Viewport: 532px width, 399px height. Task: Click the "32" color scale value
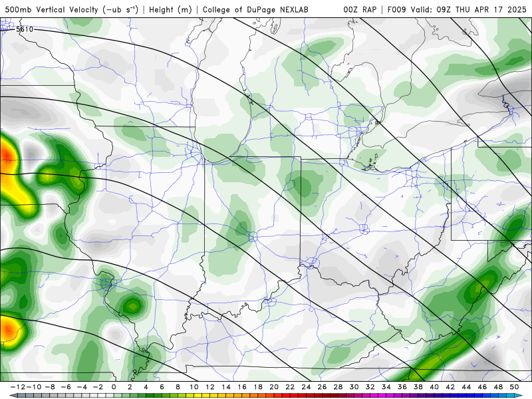[370, 387]
